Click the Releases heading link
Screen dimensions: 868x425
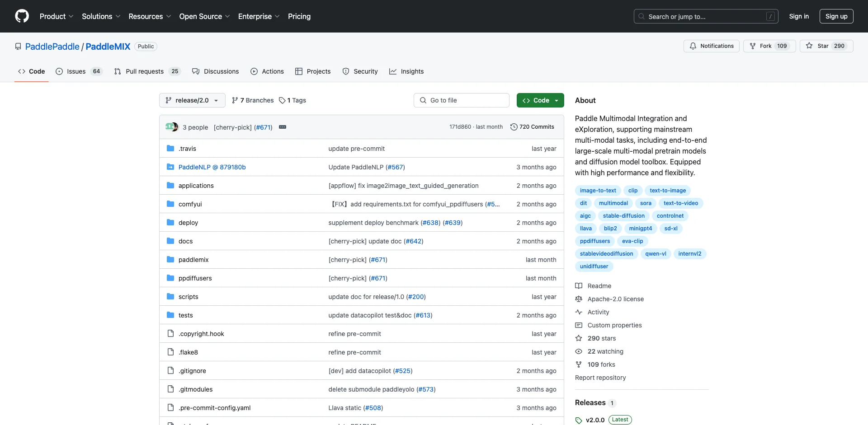[590, 403]
